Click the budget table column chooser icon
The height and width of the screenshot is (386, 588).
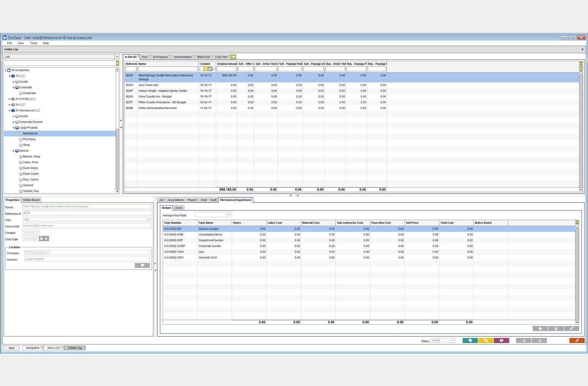pos(577,223)
